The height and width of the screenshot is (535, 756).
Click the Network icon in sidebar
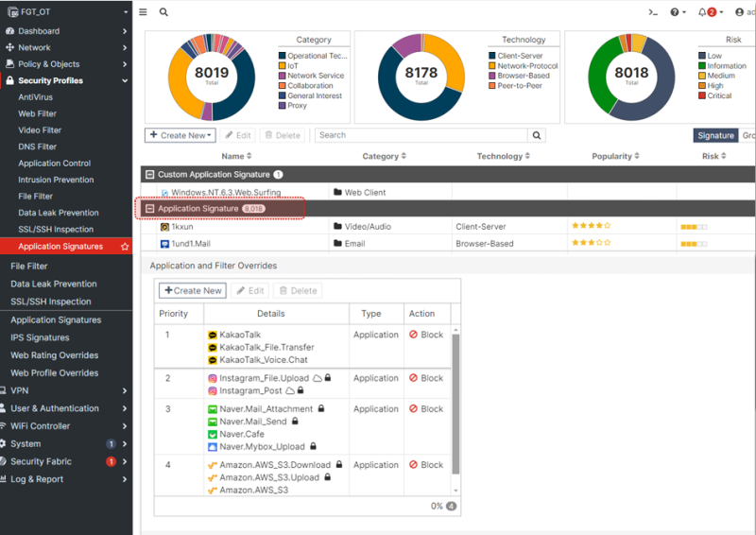point(9,47)
